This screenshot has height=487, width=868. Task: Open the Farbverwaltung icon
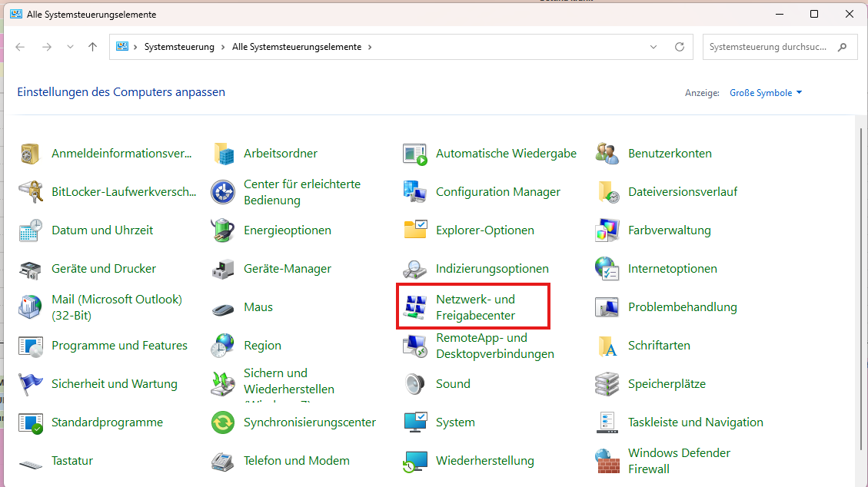[607, 230]
